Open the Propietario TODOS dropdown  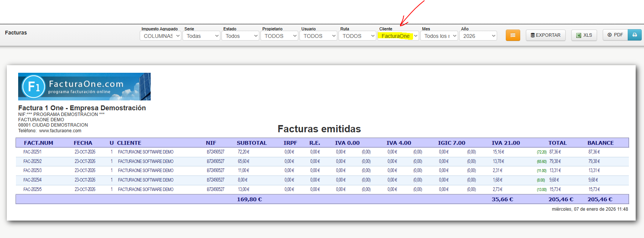click(x=279, y=36)
